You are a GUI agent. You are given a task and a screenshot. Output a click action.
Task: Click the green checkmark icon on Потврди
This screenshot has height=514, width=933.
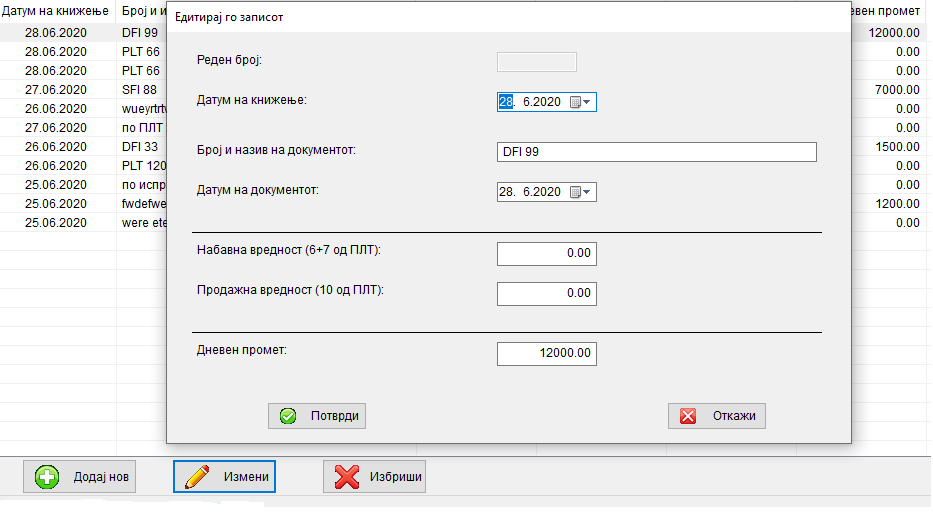pyautogui.click(x=288, y=416)
